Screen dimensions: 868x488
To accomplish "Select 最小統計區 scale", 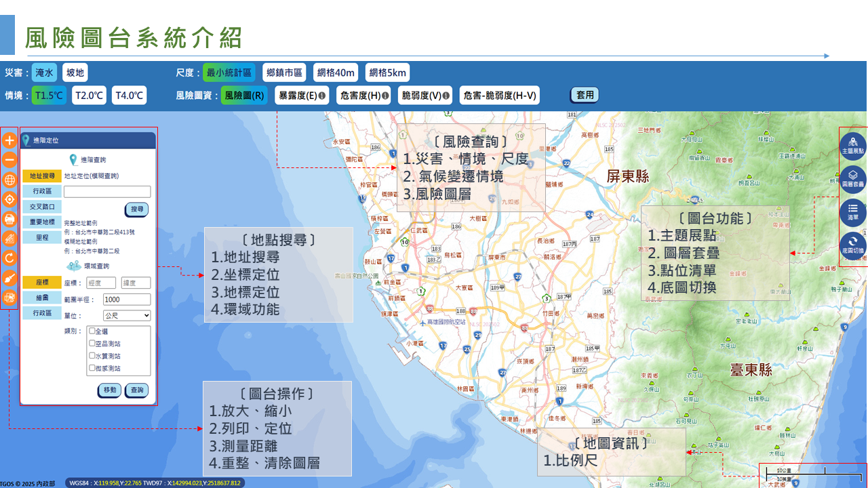I will tap(229, 73).
